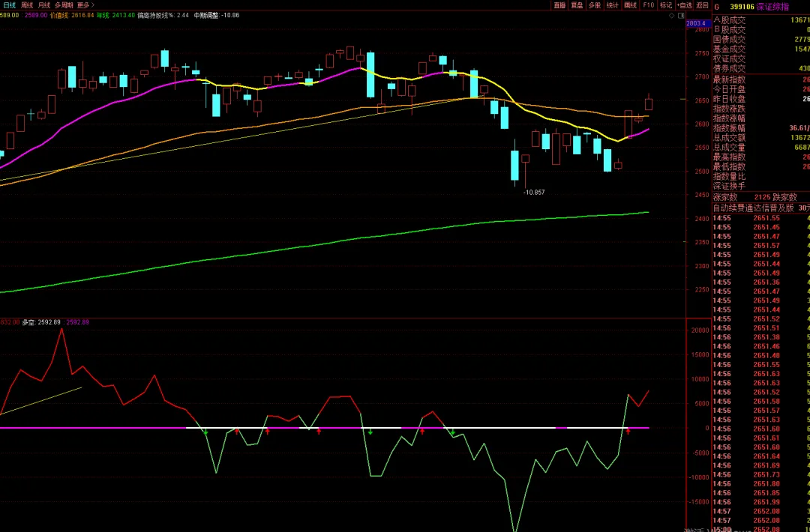Screen dimensions: 810x532
Task: Click the 价值线 2616.84 indicator label
Action: tap(72, 16)
